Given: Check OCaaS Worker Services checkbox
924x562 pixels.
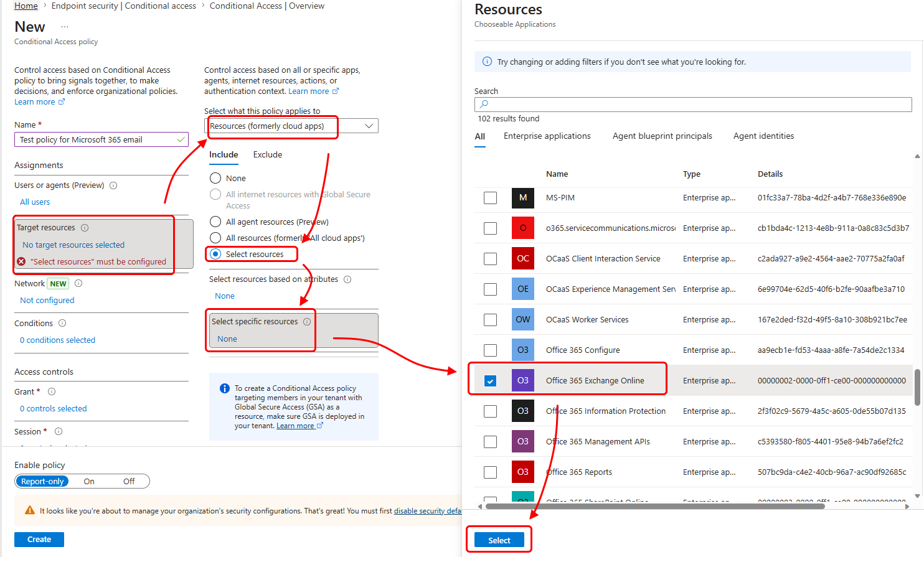Looking at the screenshot, I should (491, 319).
